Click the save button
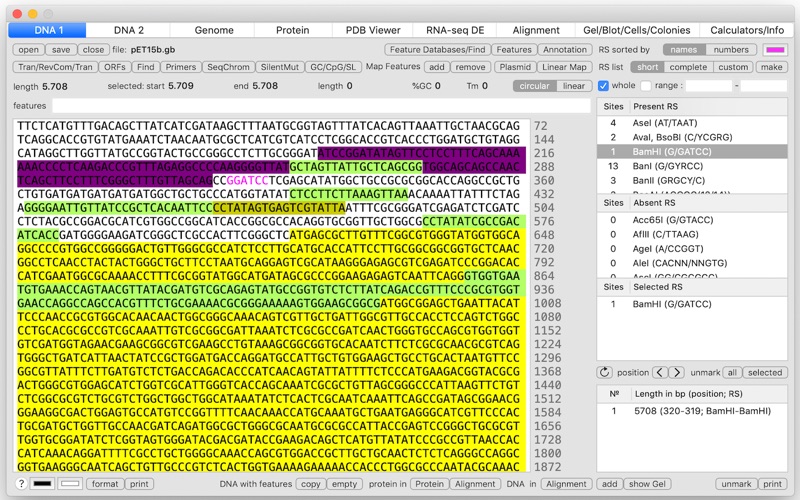The width and height of the screenshot is (800, 500). tap(61, 49)
